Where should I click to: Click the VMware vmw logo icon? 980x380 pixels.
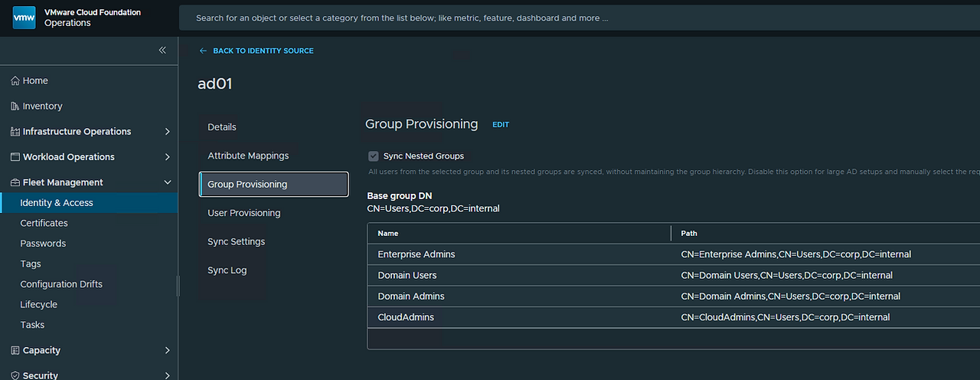pos(24,18)
